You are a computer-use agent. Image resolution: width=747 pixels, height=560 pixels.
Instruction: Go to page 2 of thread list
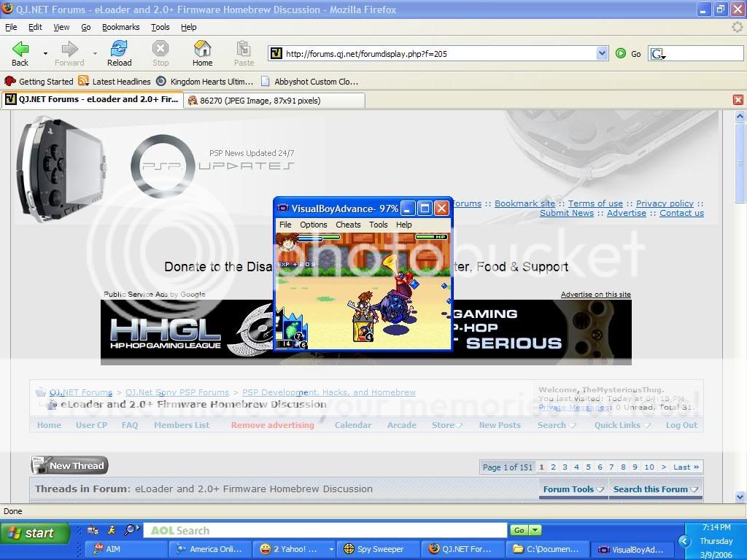point(553,467)
